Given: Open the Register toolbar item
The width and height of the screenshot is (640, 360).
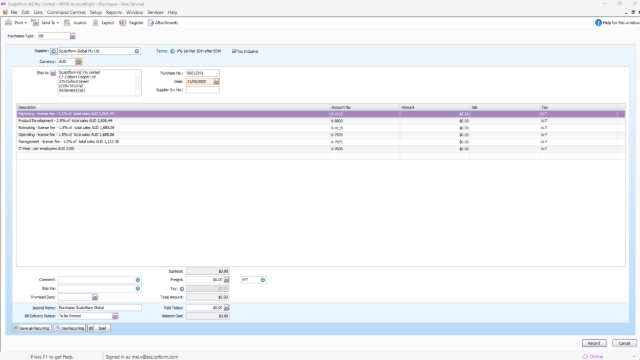Looking at the screenshot, I should (x=131, y=23).
